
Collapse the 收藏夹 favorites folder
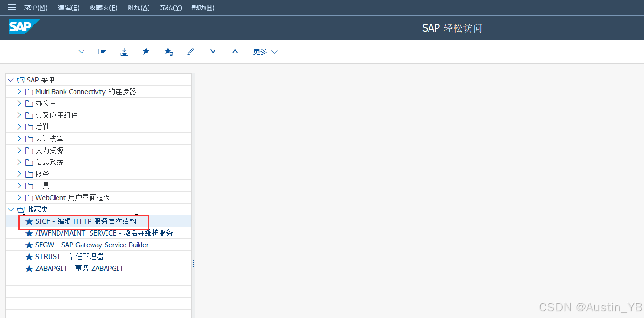click(11, 209)
